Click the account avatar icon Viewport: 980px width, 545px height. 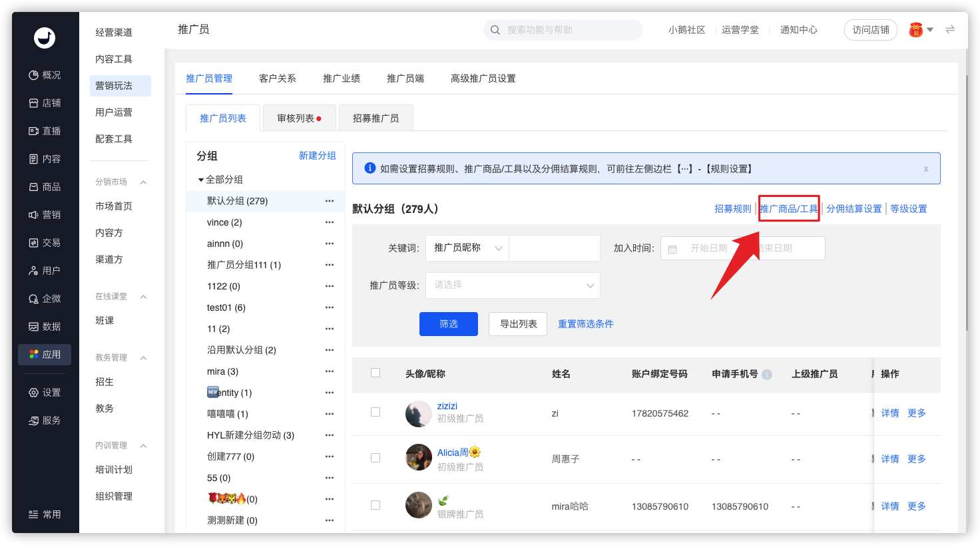[x=916, y=29]
